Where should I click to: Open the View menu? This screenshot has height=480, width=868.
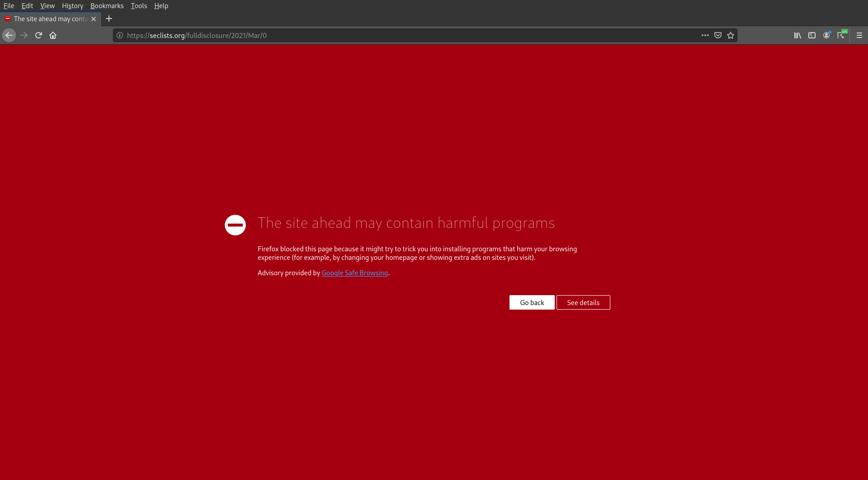coord(47,5)
